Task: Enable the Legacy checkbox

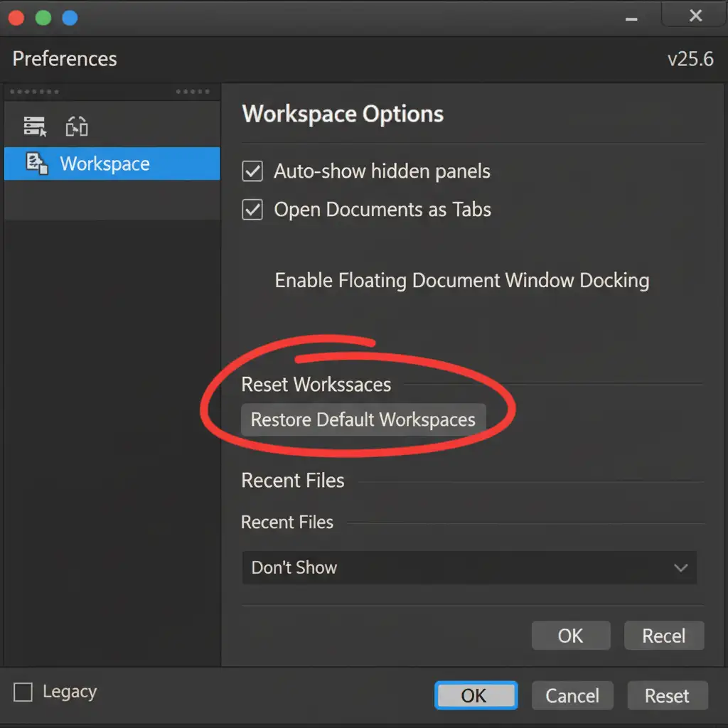Action: (x=23, y=692)
